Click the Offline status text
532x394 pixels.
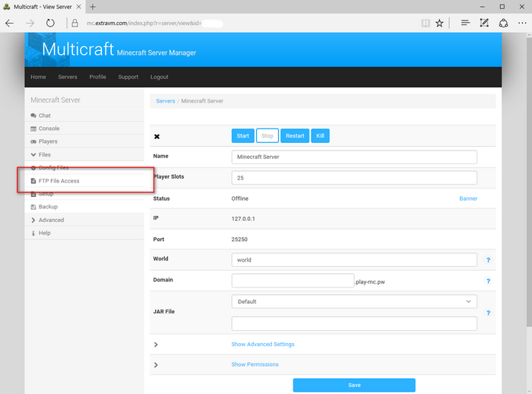(x=240, y=199)
